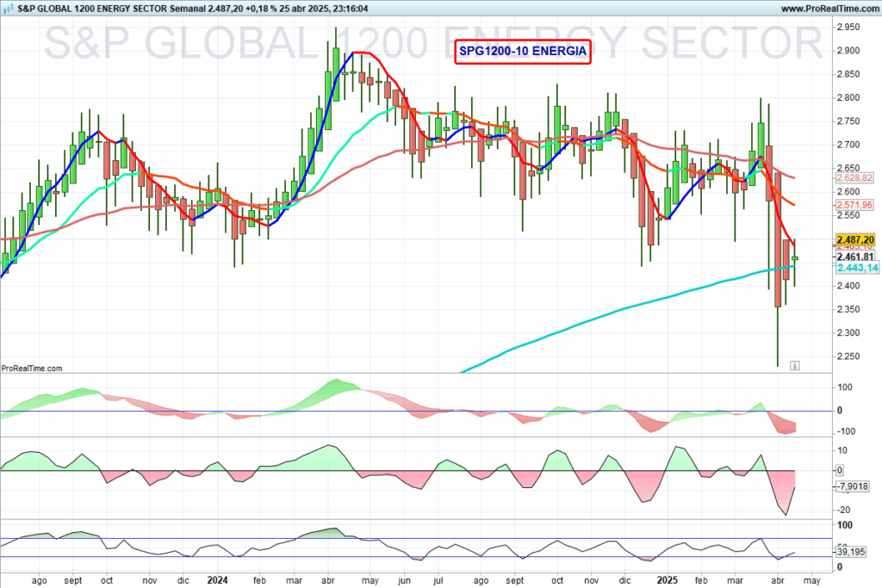This screenshot has height=588, width=882.
Task: Click the 39,195 oscillator value label
Action: click(x=851, y=552)
